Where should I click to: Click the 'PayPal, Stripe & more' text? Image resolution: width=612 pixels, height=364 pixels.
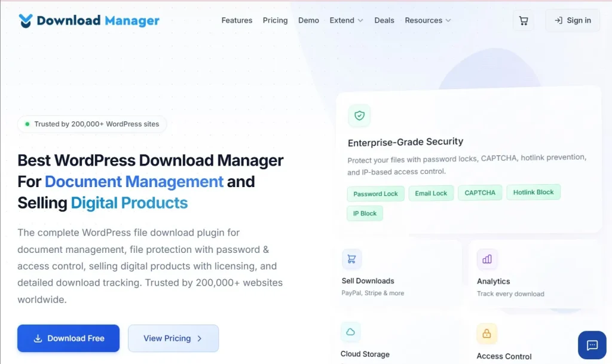click(373, 293)
